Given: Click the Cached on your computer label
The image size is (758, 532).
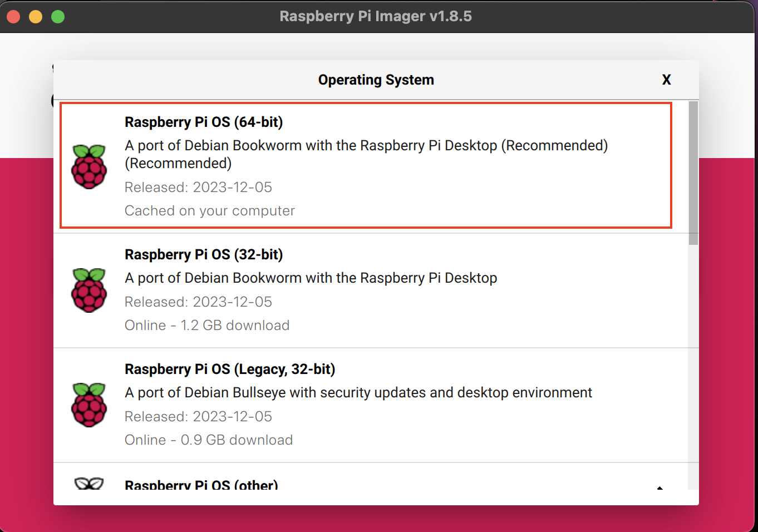Looking at the screenshot, I should [210, 210].
